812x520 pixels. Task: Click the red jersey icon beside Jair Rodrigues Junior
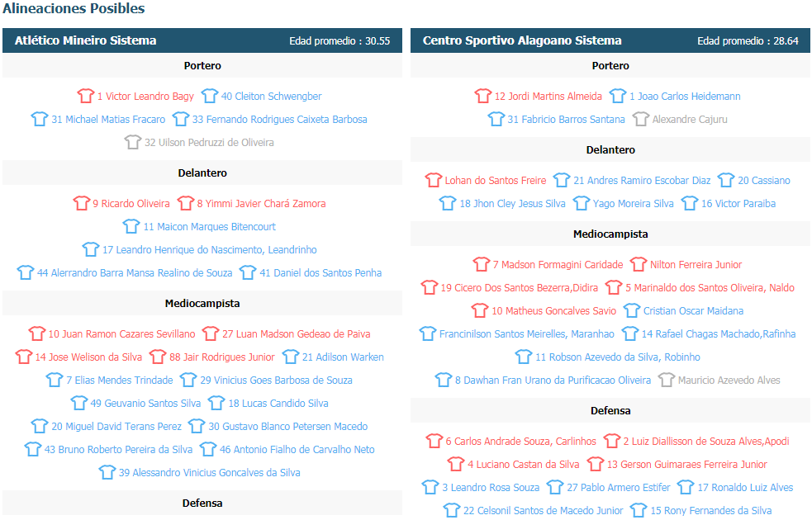pyautogui.click(x=158, y=357)
